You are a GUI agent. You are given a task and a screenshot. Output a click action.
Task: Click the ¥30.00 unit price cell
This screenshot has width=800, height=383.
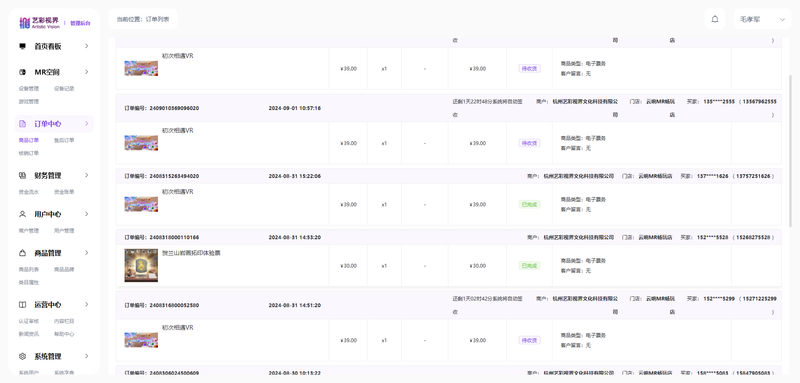coord(348,266)
